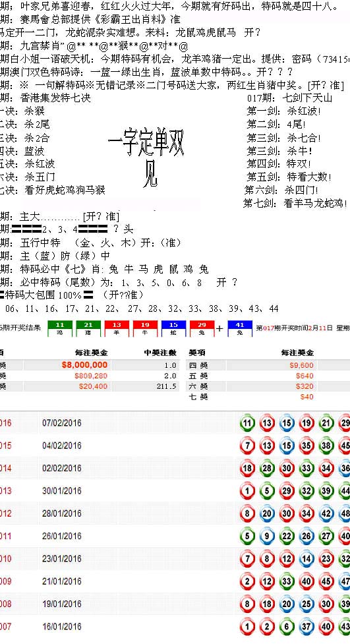
Task: Select blue ball 20 in 28/01/2016 row
Action: (x=267, y=513)
